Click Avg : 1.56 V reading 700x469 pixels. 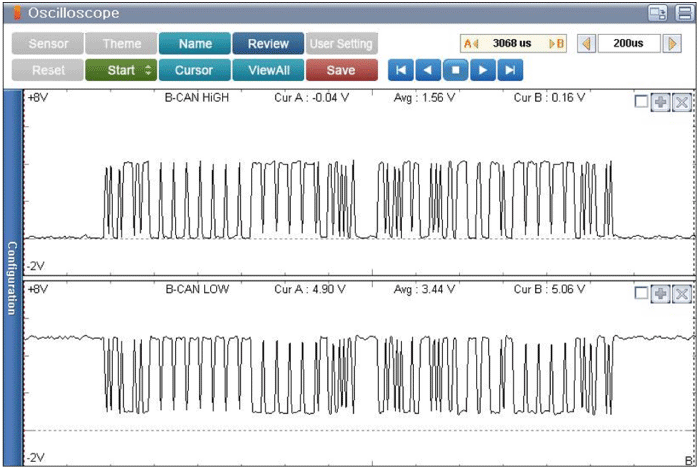425,98
